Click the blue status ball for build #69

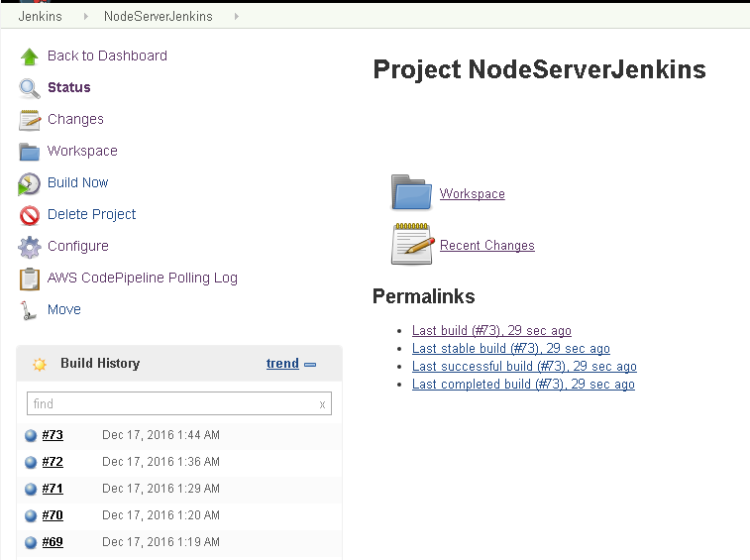coord(31,543)
